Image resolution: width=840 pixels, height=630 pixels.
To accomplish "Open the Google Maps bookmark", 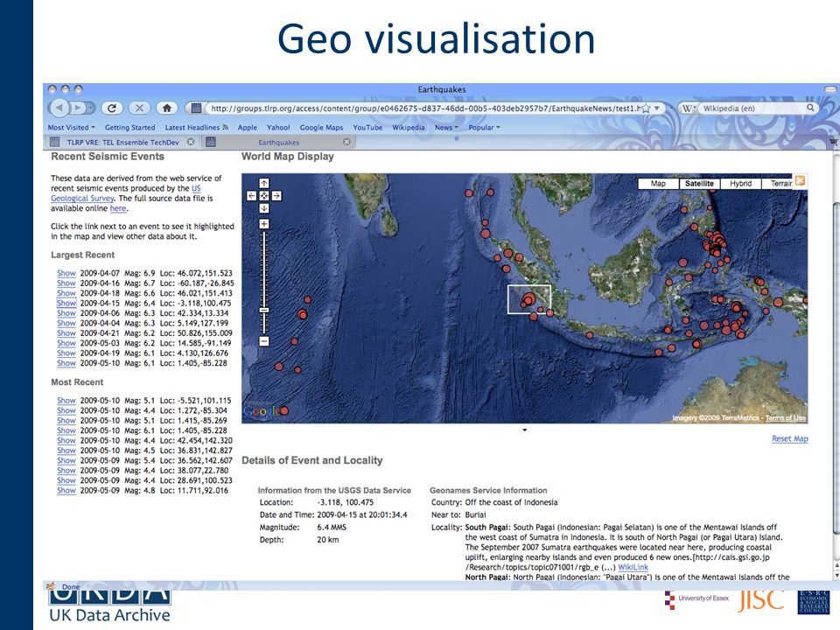I will pyautogui.click(x=321, y=128).
